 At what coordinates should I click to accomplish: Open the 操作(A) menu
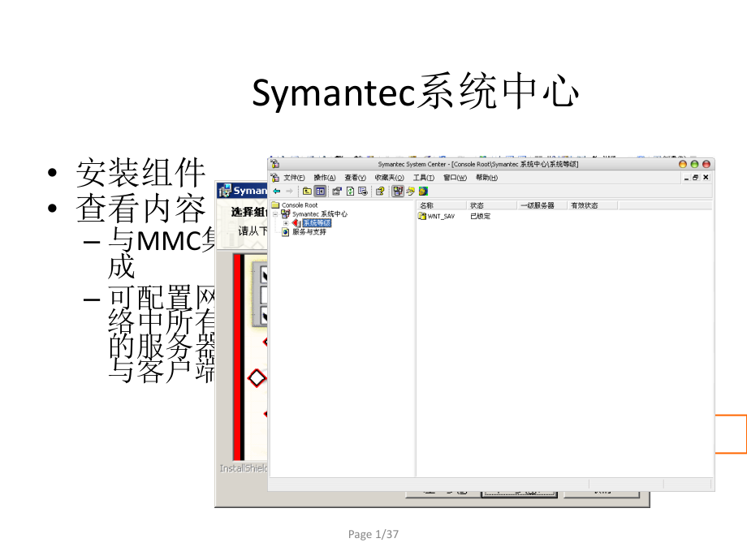(325, 178)
